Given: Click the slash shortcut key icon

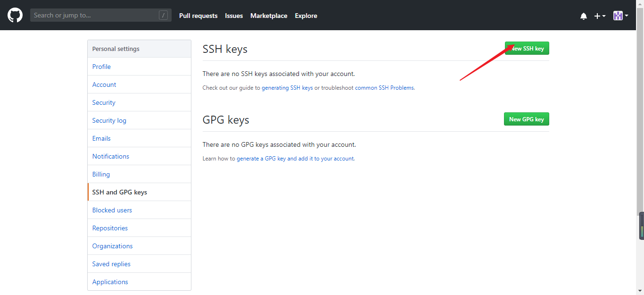Looking at the screenshot, I should (163, 15).
